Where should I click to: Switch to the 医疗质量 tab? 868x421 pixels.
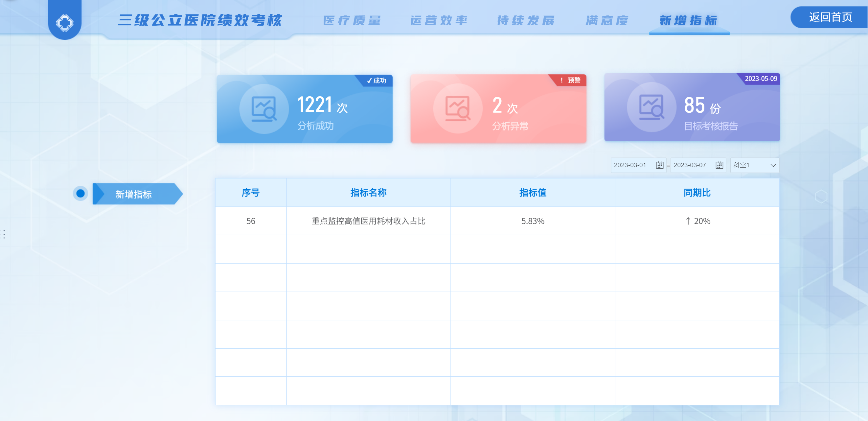352,20
